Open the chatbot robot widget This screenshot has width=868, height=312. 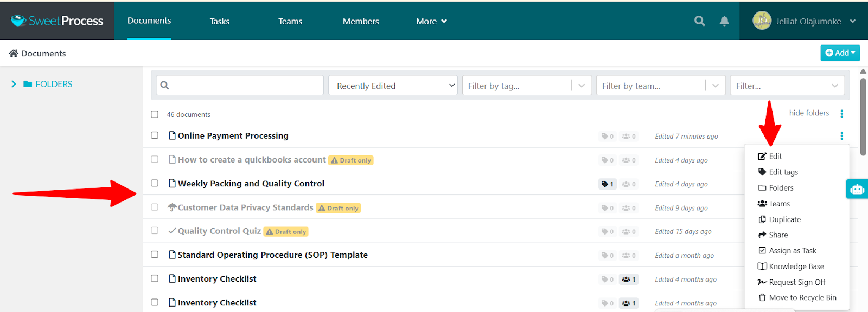pos(857,190)
